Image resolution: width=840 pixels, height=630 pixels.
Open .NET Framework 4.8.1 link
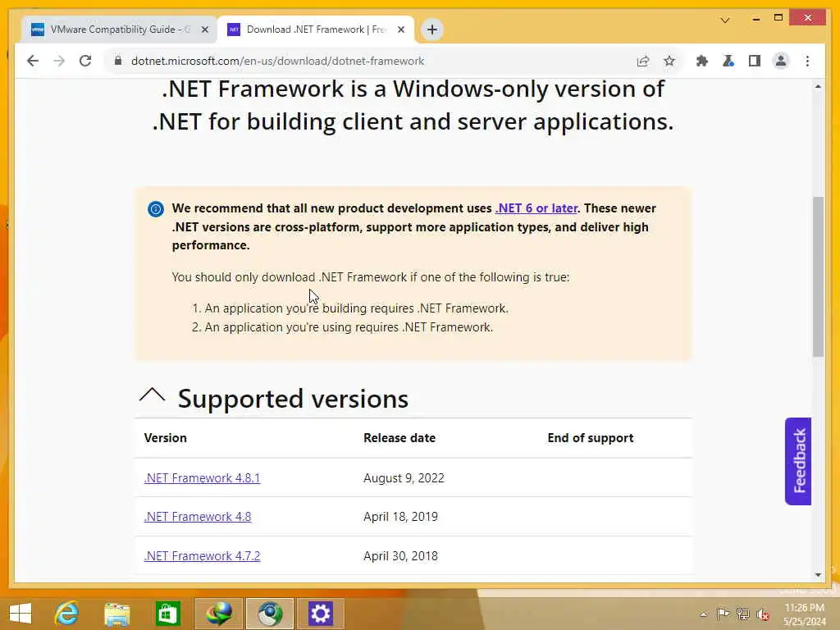coord(202,478)
